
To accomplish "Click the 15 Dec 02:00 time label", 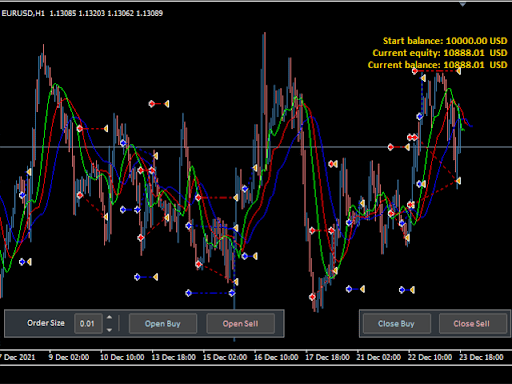I will coord(225,357).
